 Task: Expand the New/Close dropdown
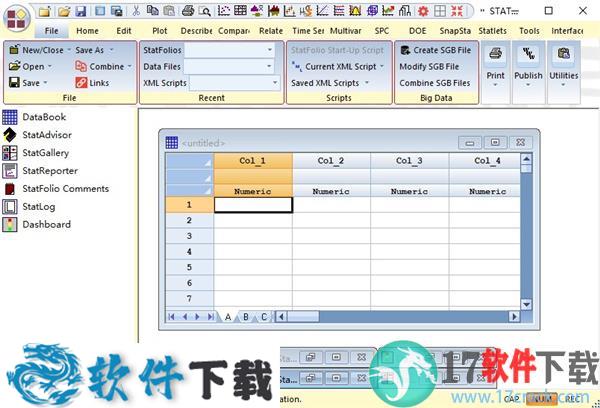pos(69,50)
